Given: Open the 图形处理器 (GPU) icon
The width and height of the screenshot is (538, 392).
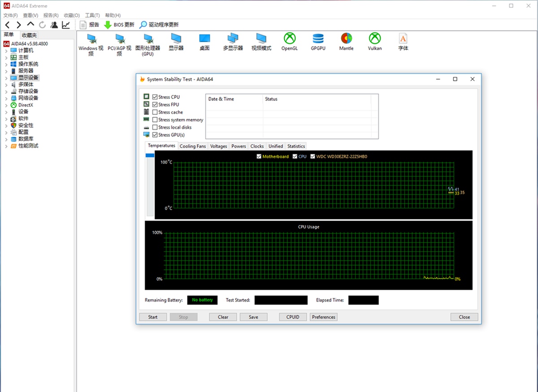Looking at the screenshot, I should (148, 44).
